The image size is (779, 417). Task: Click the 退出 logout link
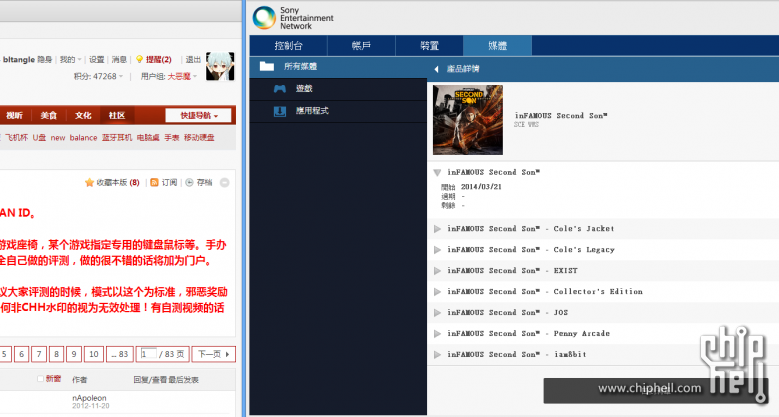pyautogui.click(x=193, y=60)
